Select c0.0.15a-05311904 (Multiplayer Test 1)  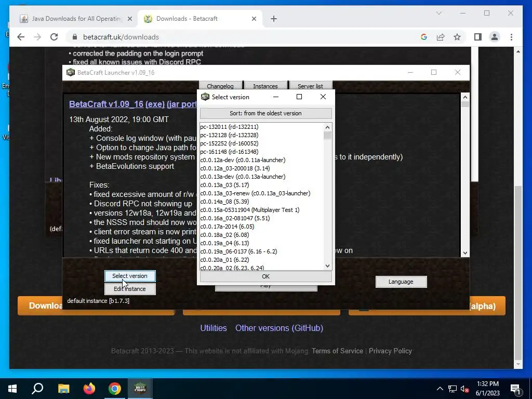pyautogui.click(x=262, y=210)
